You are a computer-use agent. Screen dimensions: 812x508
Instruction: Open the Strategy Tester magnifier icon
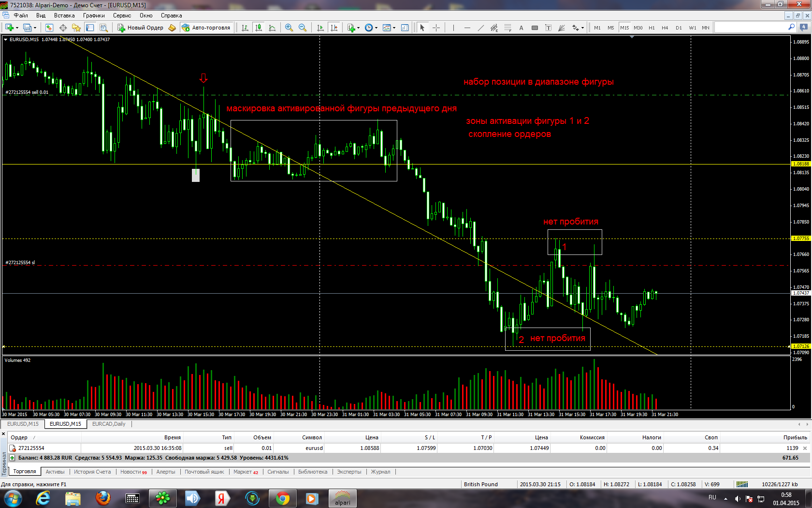103,28
